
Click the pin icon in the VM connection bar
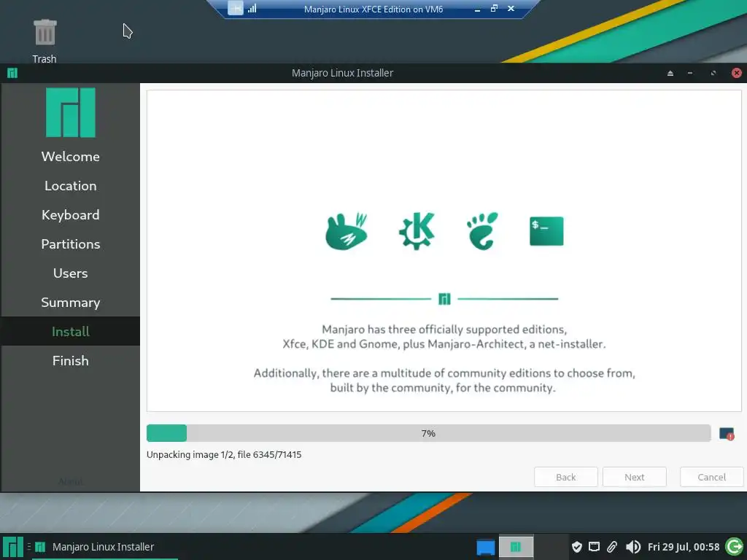(236, 8)
